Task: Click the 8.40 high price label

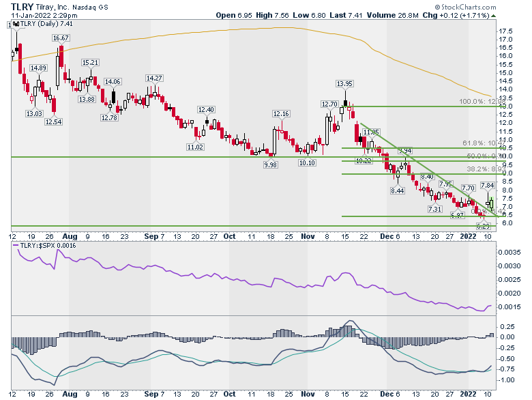Action: [x=427, y=177]
